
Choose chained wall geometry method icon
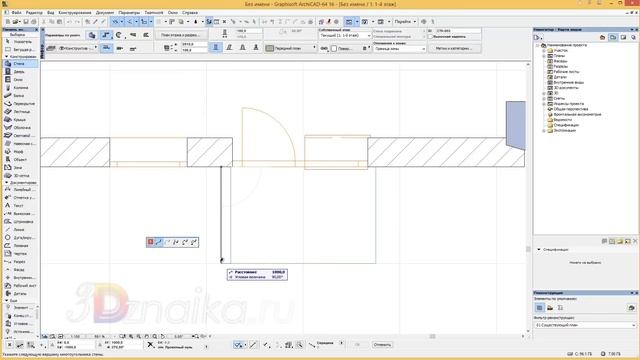[106, 36]
